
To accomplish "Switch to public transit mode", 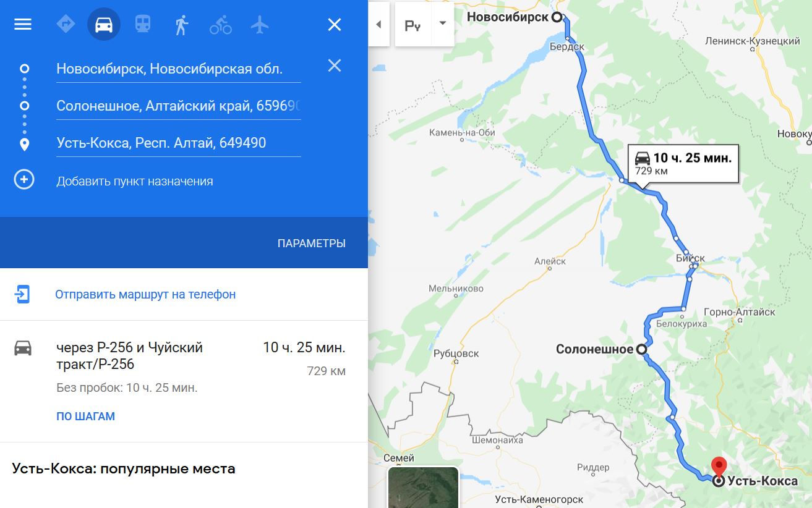I will [143, 25].
